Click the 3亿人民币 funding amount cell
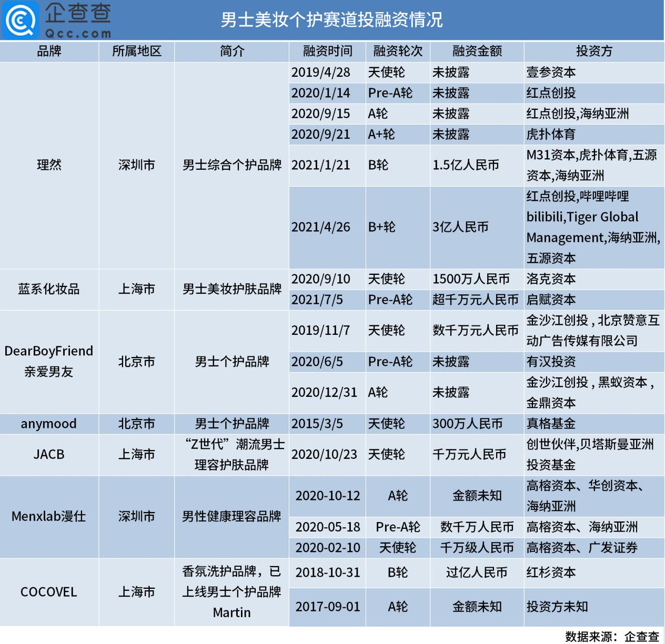 (x=477, y=227)
